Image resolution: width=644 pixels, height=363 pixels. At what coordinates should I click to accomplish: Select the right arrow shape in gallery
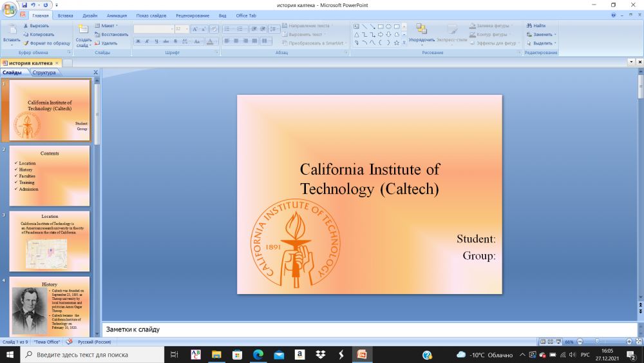tap(381, 35)
